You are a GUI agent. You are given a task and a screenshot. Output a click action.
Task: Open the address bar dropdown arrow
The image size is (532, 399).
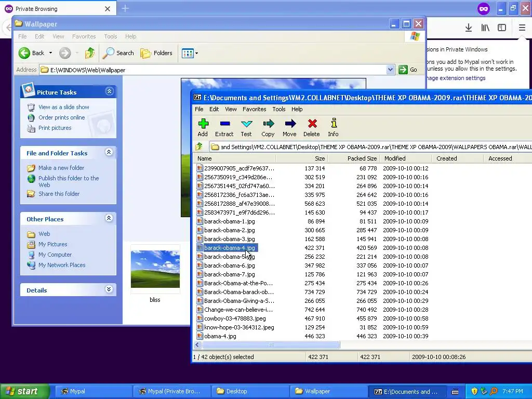pyautogui.click(x=390, y=70)
